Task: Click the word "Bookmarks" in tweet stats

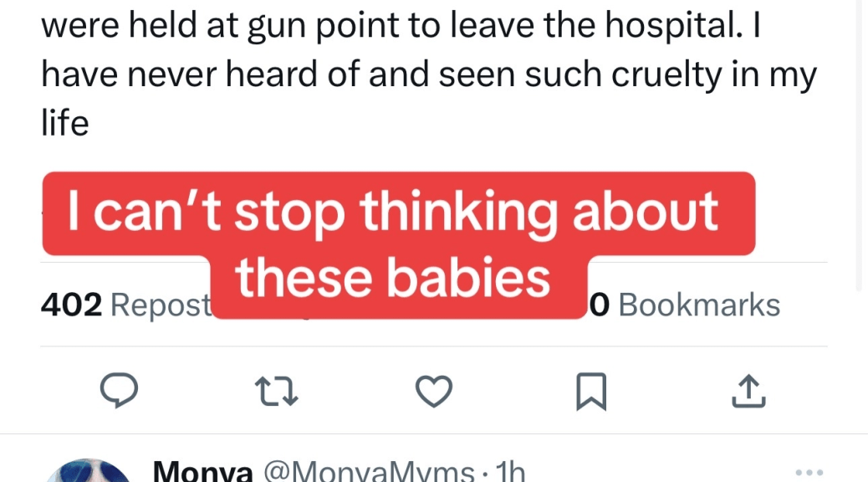Action: [x=698, y=305]
